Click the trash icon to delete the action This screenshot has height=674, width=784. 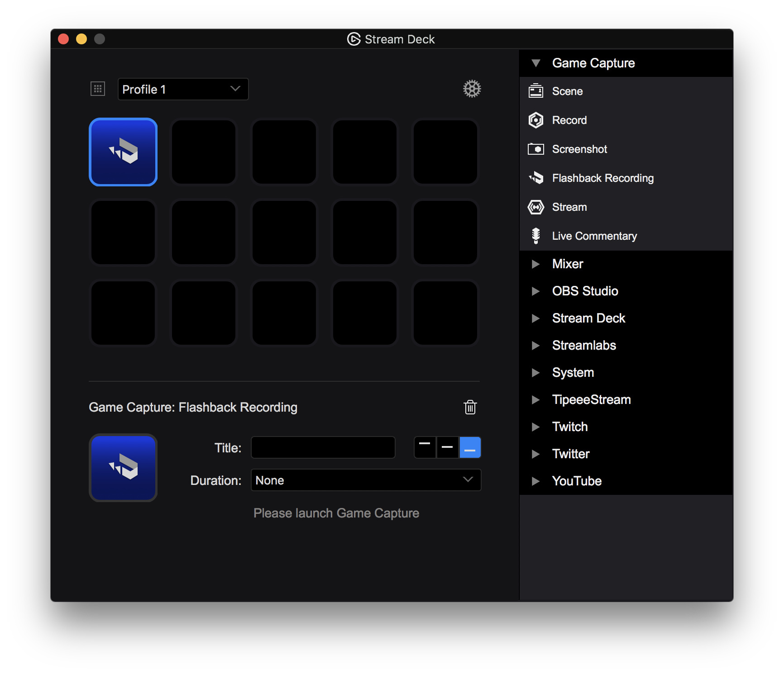(x=470, y=407)
